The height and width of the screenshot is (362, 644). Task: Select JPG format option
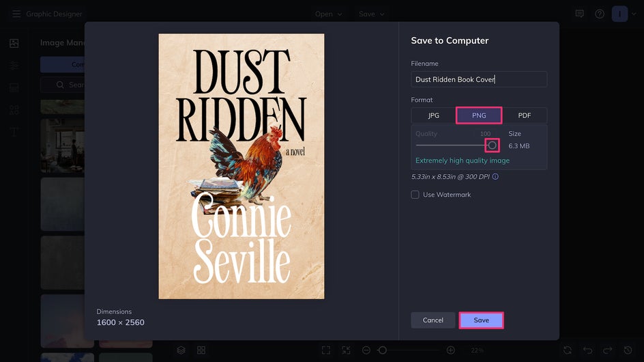(x=433, y=115)
